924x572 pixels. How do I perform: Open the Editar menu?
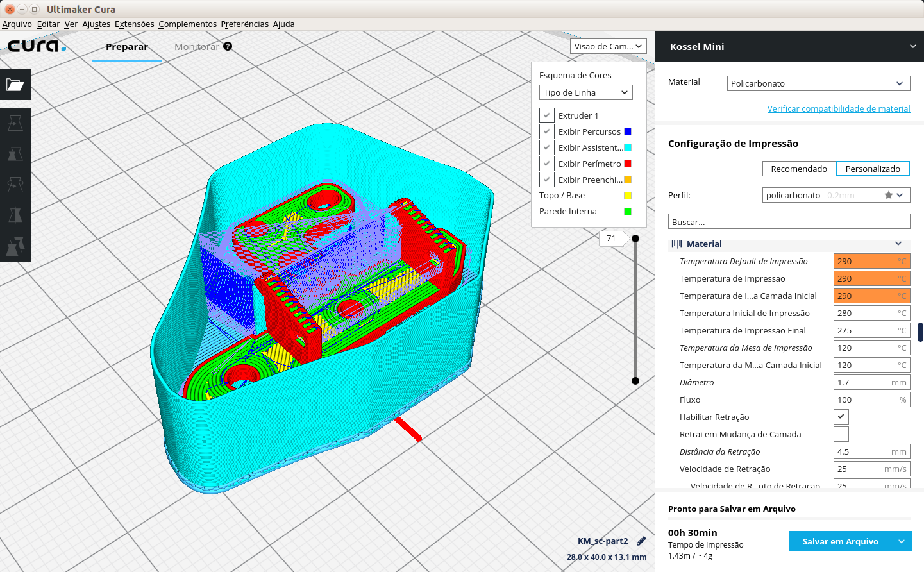[48, 24]
